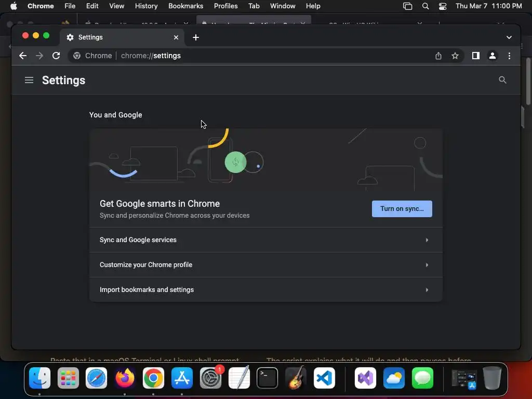Select the Settings tab
Screen dimensions: 532x399
[122, 37]
